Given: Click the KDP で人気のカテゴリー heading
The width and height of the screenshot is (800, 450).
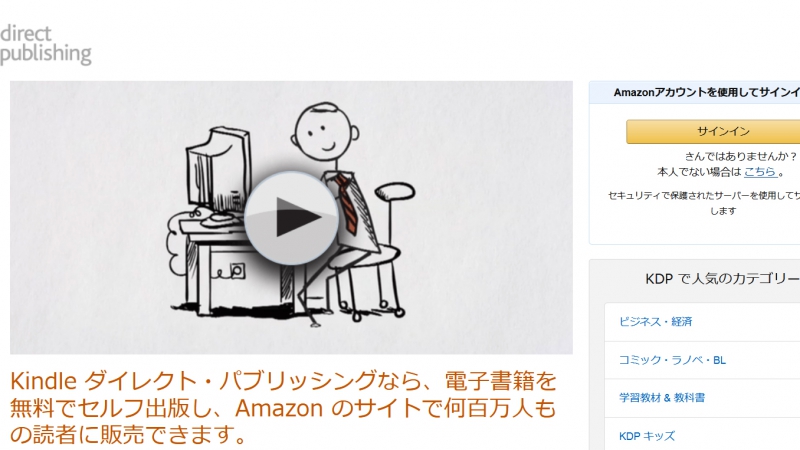Looking at the screenshot, I should (722, 279).
